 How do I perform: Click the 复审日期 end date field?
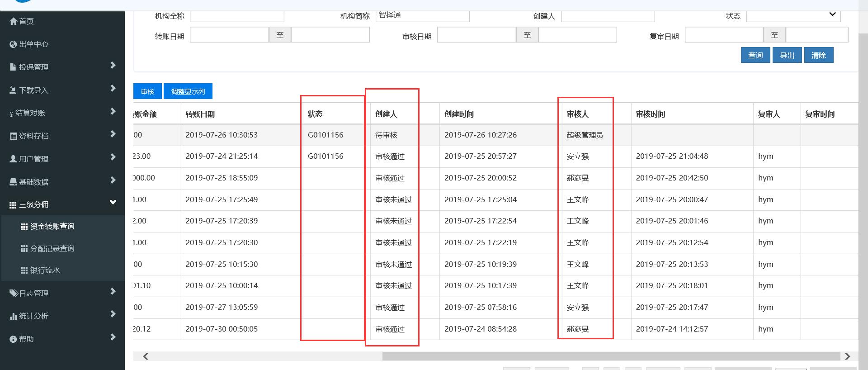click(817, 35)
